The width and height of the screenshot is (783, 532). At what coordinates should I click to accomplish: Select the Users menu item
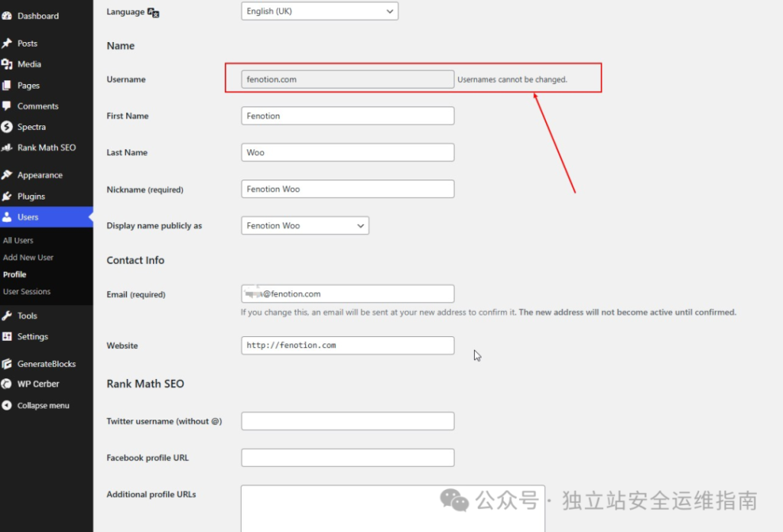pyautogui.click(x=47, y=217)
